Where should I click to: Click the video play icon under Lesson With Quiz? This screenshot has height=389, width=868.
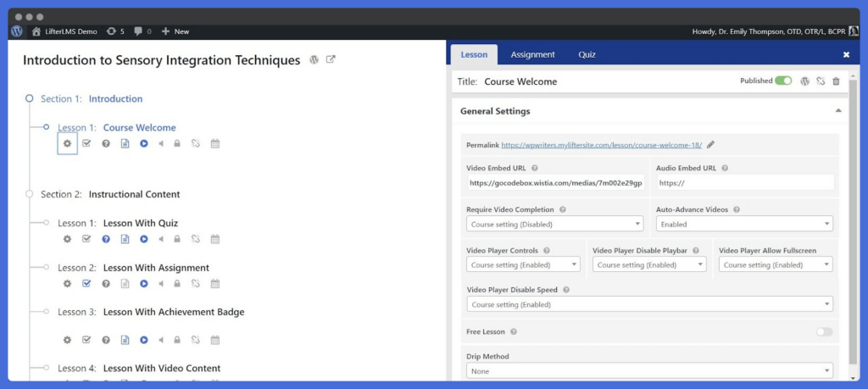click(144, 239)
